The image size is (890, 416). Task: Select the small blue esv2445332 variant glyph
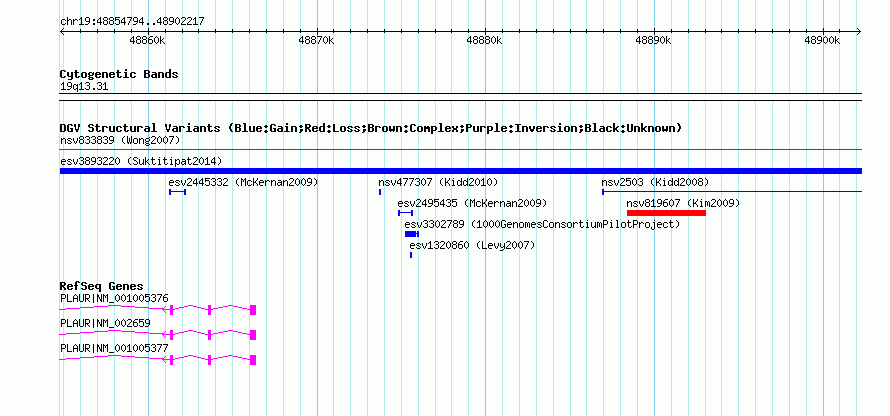177,192
